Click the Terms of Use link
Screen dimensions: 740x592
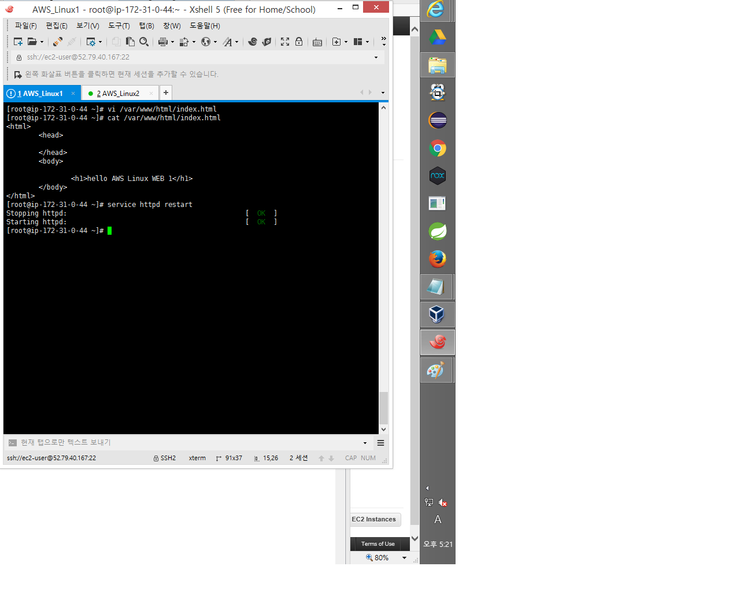pos(379,544)
